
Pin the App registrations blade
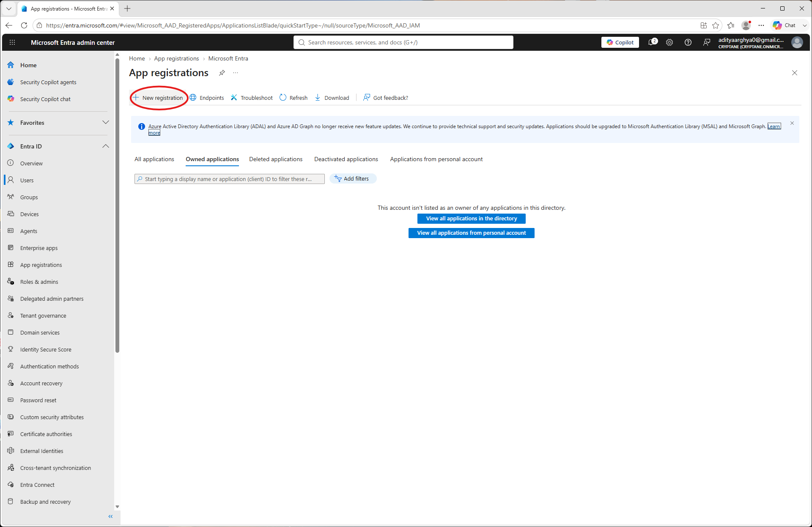coord(222,73)
